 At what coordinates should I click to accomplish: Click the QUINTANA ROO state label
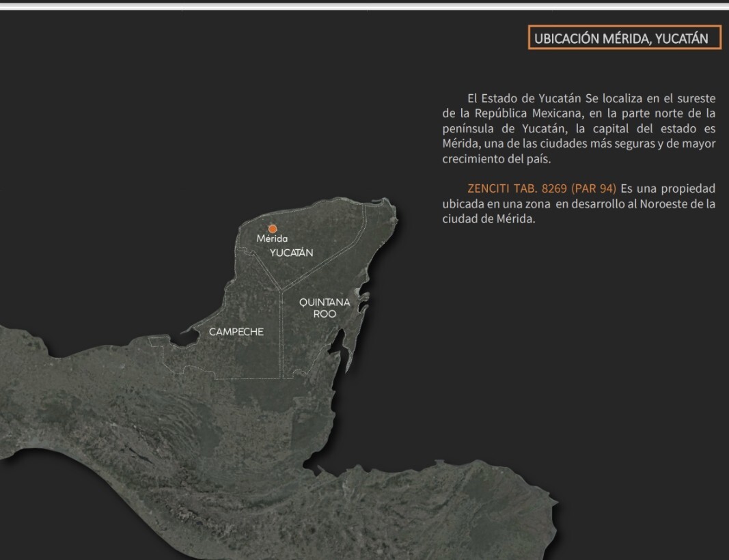pyautogui.click(x=325, y=308)
